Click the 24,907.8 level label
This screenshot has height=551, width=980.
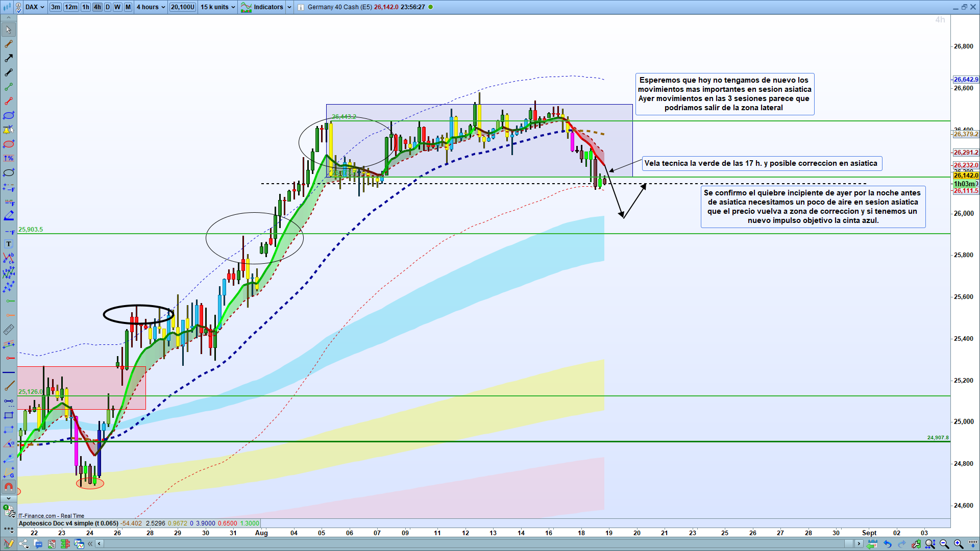[x=938, y=438]
